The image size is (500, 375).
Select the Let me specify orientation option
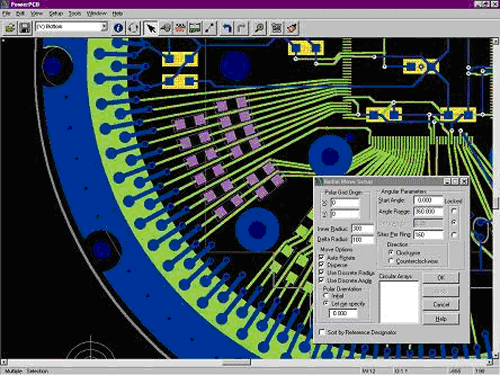(x=326, y=304)
